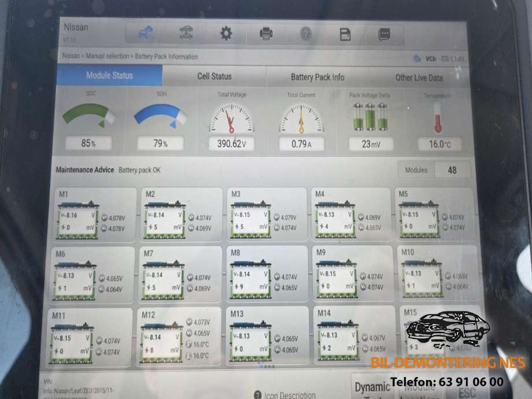
Task: Click the Dynamic button at bottom
Action: (x=372, y=387)
